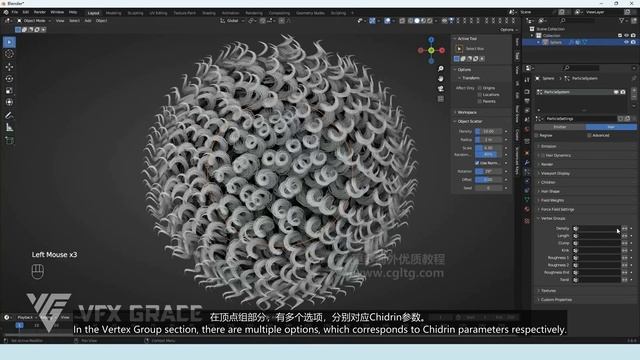Pick the Scale tool

click(x=9, y=91)
